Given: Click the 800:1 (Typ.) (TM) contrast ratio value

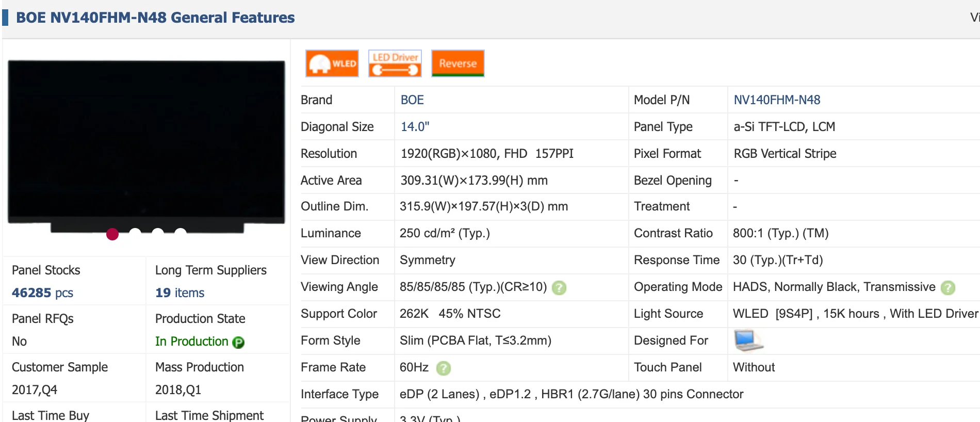Looking at the screenshot, I should pos(781,233).
